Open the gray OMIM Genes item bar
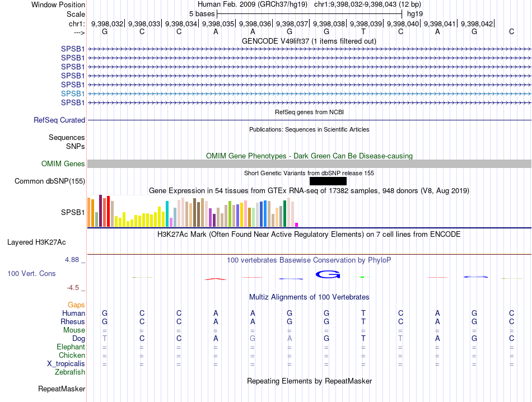This screenshot has height=402, width=532. pyautogui.click(x=309, y=164)
